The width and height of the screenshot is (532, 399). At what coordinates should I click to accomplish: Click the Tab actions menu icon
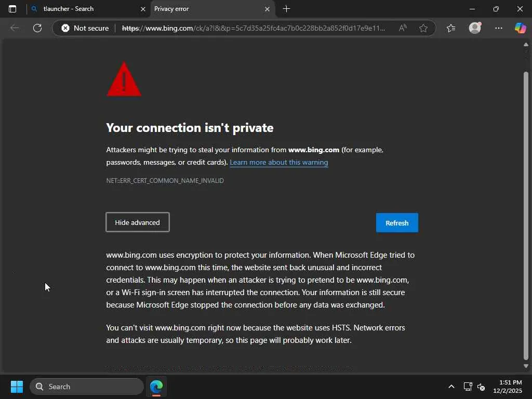point(12,9)
